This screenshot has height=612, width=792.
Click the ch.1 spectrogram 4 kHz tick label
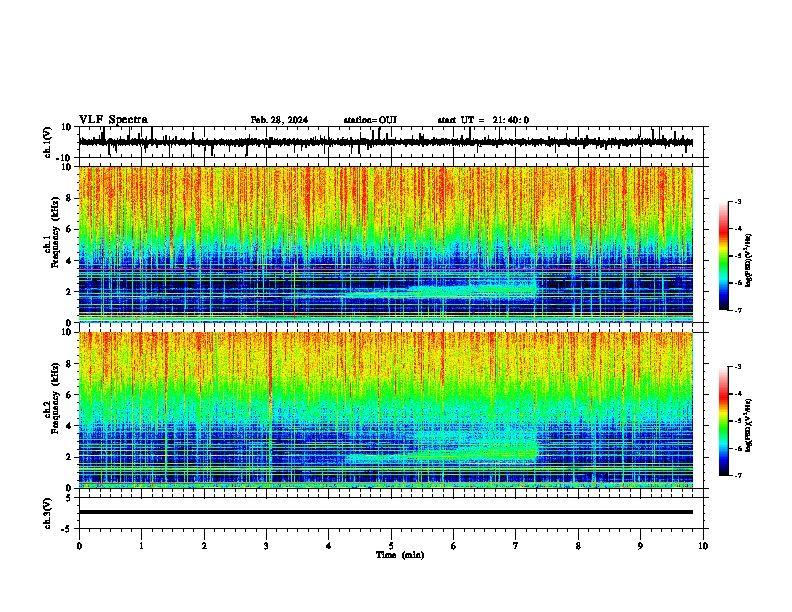[69, 261]
